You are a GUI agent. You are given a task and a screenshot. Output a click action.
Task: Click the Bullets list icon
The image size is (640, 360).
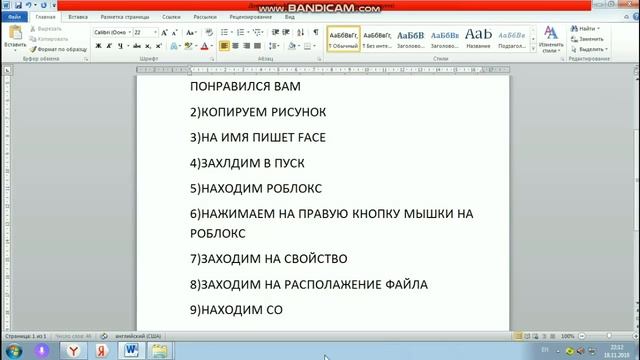(x=224, y=33)
